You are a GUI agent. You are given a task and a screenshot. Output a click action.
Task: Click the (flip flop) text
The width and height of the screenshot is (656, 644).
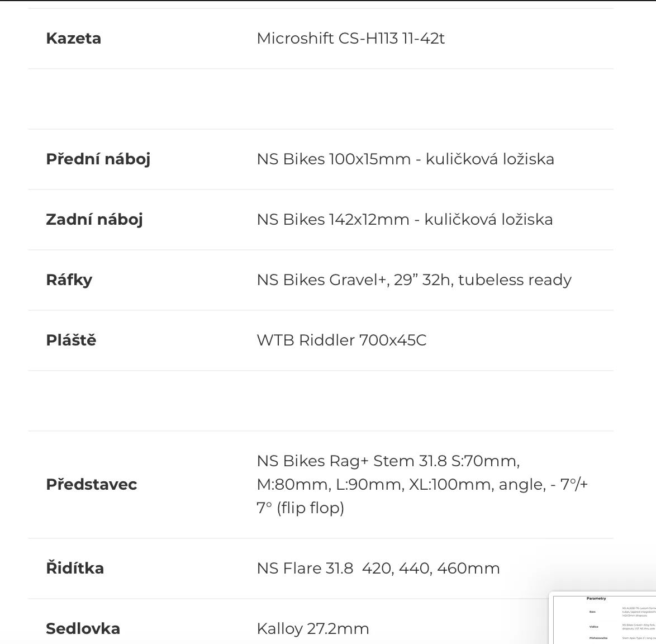click(310, 508)
